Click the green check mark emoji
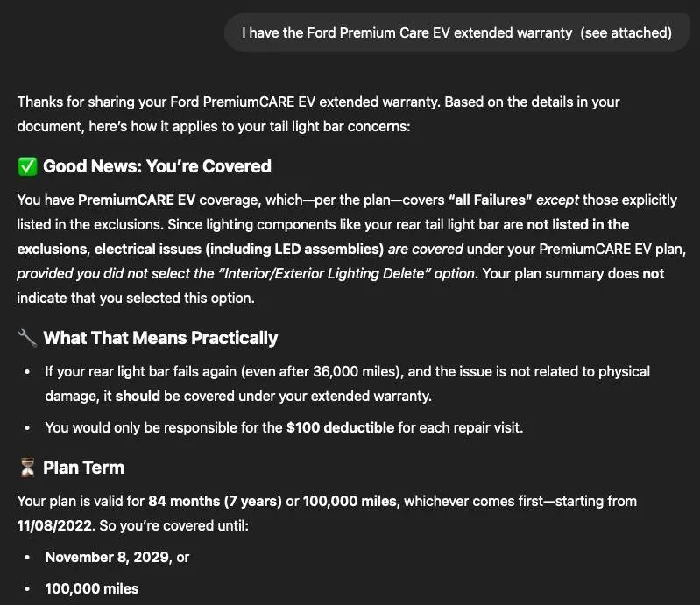This screenshot has width=700, height=605. pyautogui.click(x=27, y=166)
